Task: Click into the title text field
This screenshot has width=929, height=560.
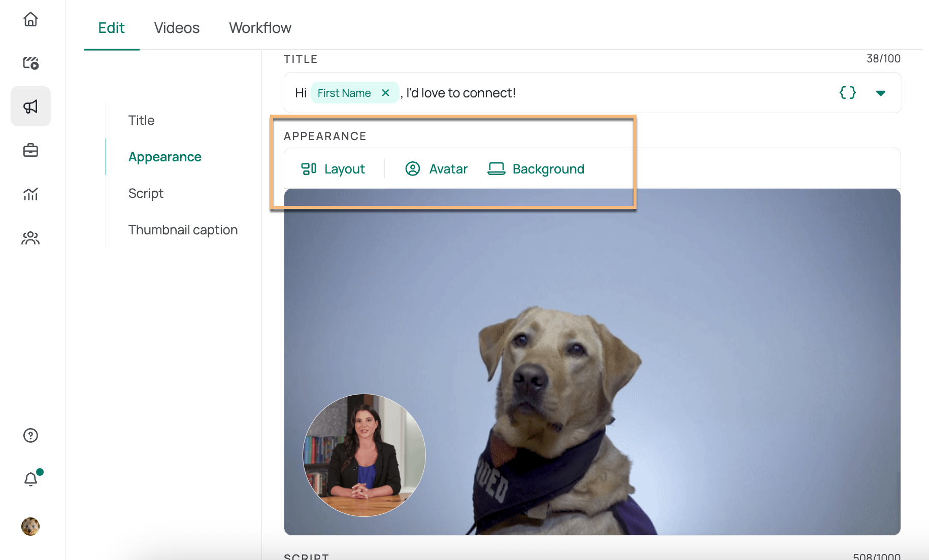Action: pyautogui.click(x=592, y=93)
